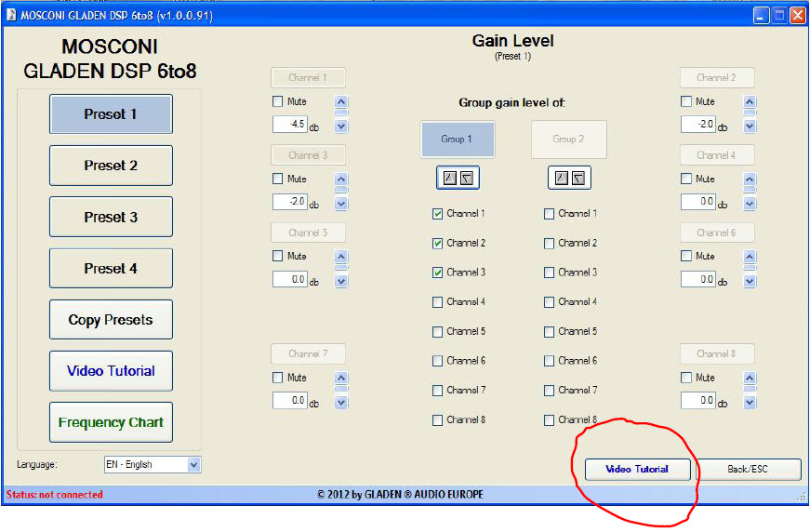The height and width of the screenshot is (532, 810).
Task: Open Copy Presets
Action: [x=111, y=320]
